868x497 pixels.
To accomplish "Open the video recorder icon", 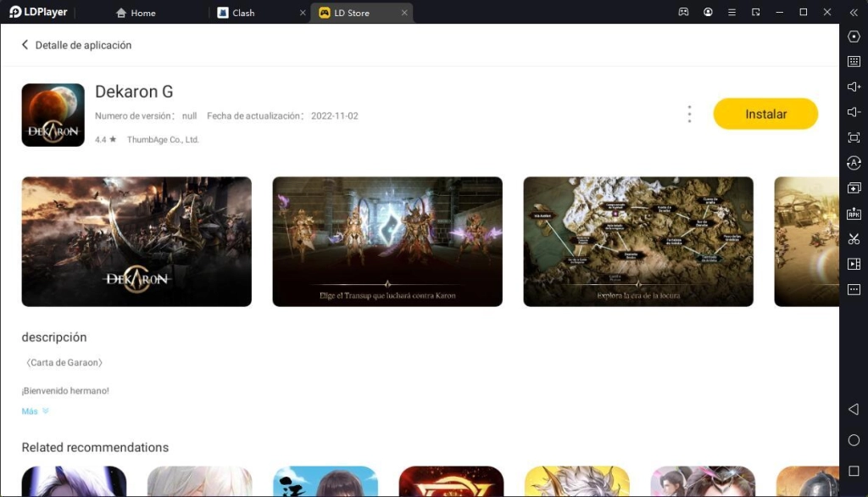I will tap(854, 265).
